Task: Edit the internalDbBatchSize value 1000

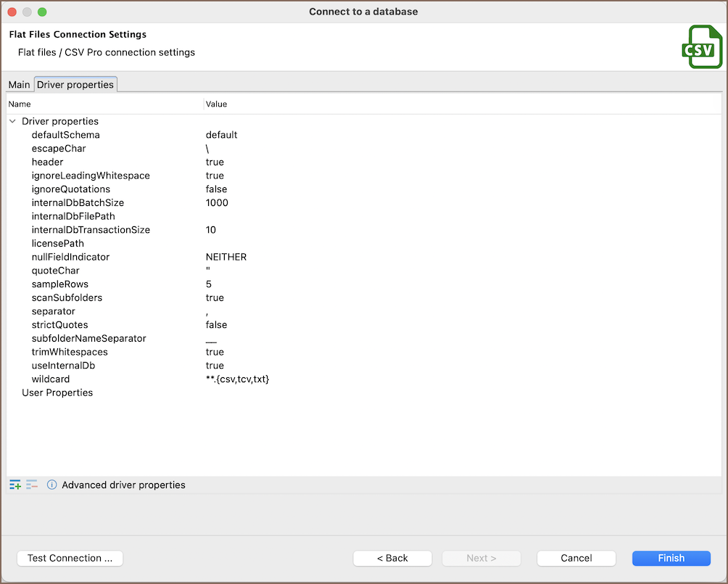Action: click(217, 203)
